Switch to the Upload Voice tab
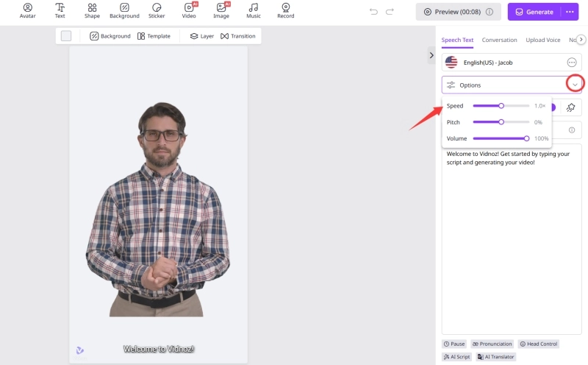The height and width of the screenshot is (365, 588). coord(543,40)
